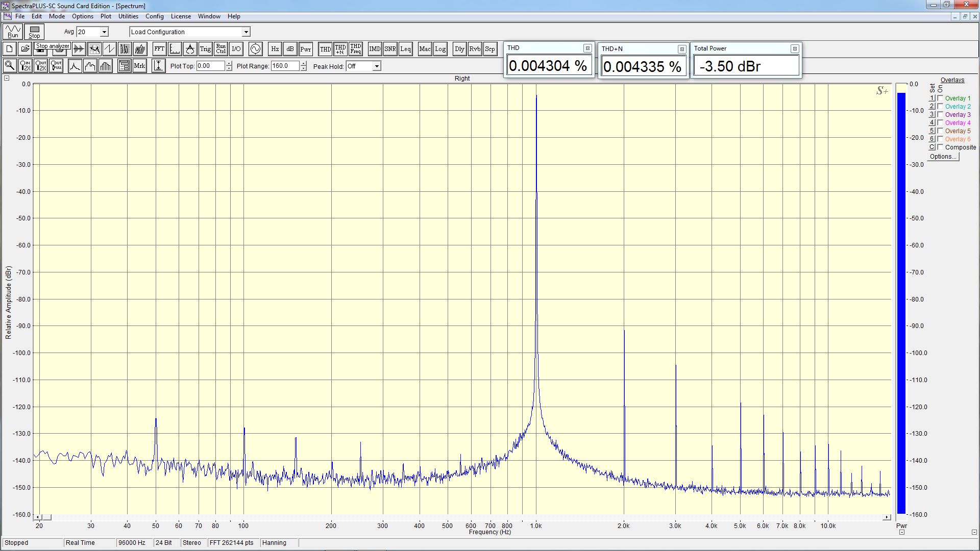
Task: Toggle the SNR utility button
Action: [x=390, y=49]
